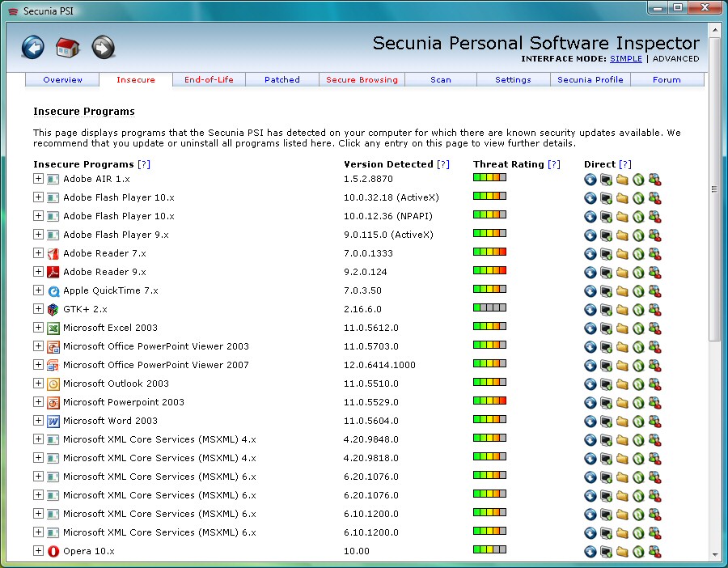Open the Scan tab
728x568 pixels.
[x=441, y=79]
